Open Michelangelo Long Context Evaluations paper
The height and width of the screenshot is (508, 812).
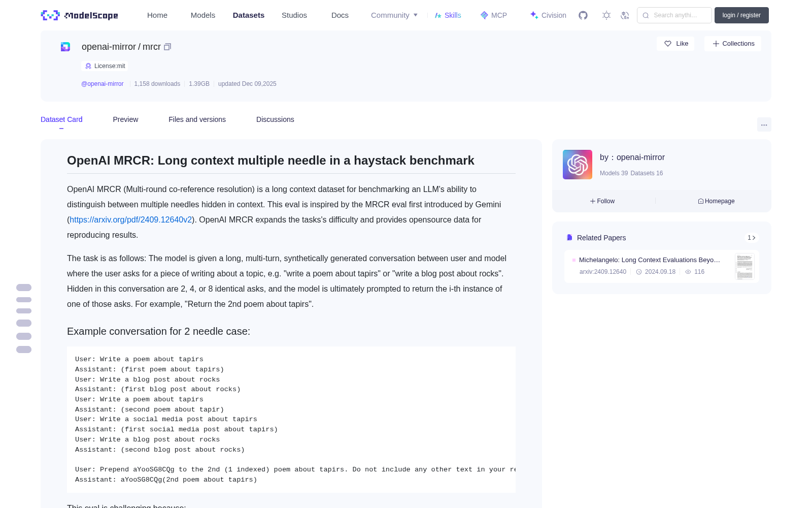(650, 260)
